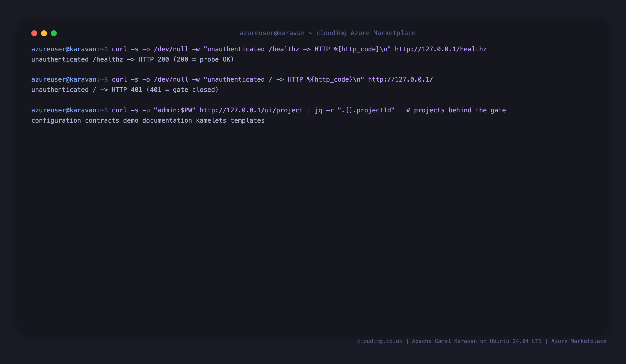The height and width of the screenshot is (364, 626).
Task: Click the yellow minimize window dot
Action: pyautogui.click(x=44, y=33)
